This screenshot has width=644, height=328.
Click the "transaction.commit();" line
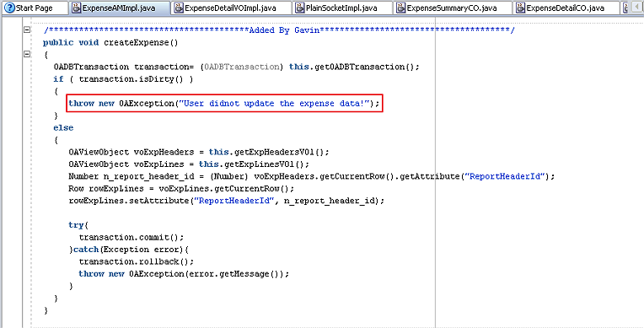(x=131, y=237)
